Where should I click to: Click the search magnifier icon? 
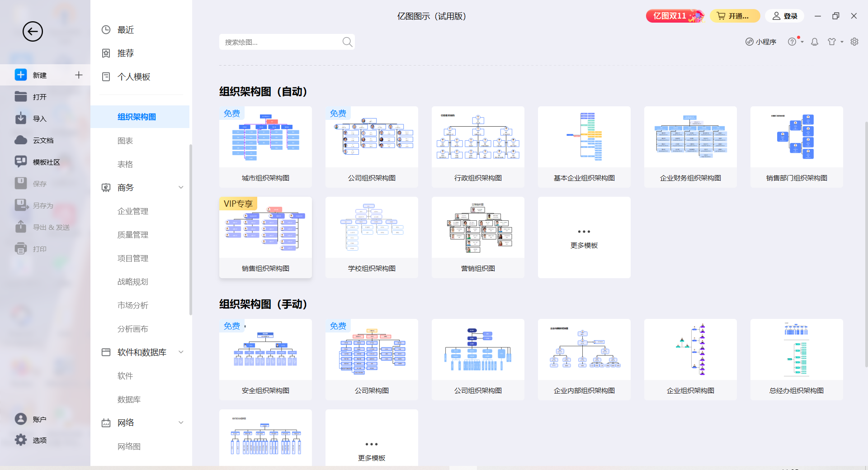[347, 42]
